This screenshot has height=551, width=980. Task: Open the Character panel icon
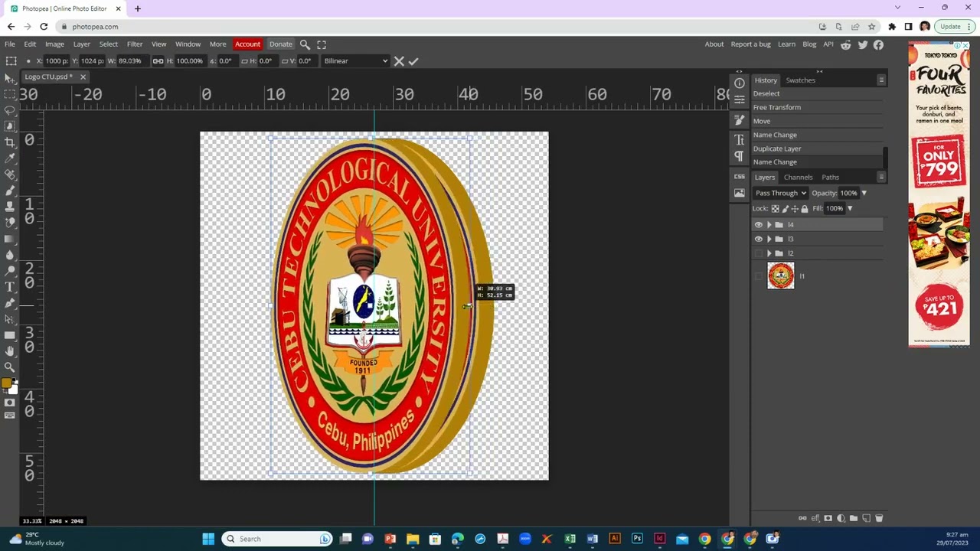pyautogui.click(x=739, y=140)
